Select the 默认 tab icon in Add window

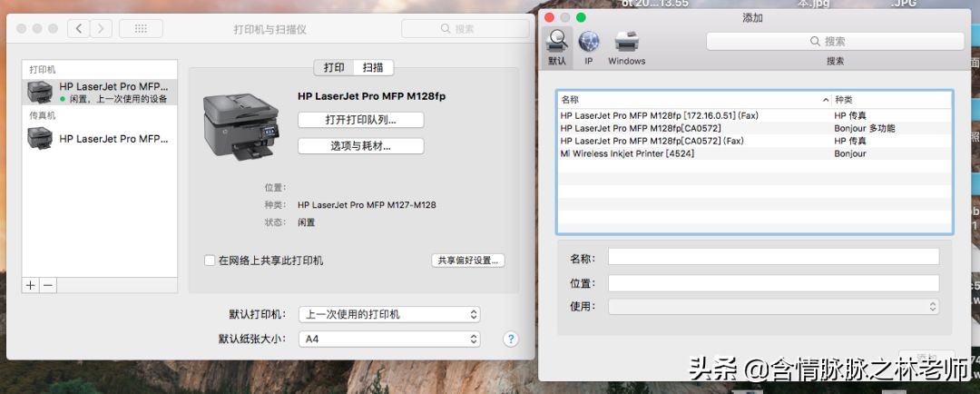click(x=557, y=47)
